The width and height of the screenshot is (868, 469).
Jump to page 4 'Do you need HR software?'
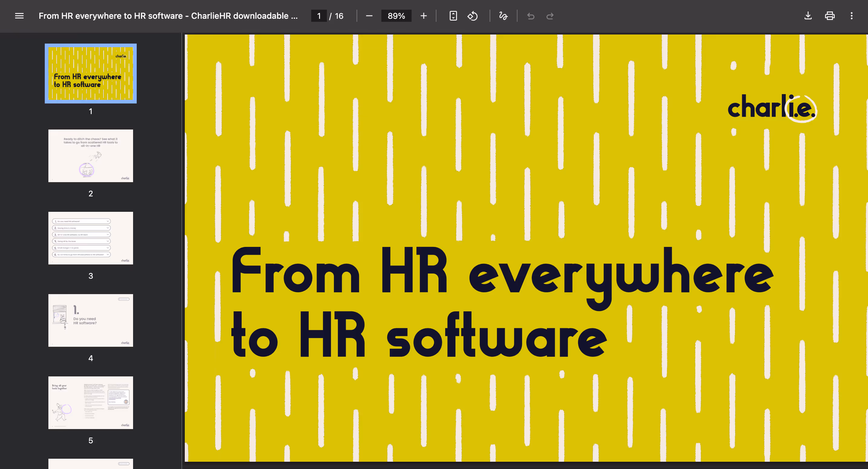click(x=90, y=320)
